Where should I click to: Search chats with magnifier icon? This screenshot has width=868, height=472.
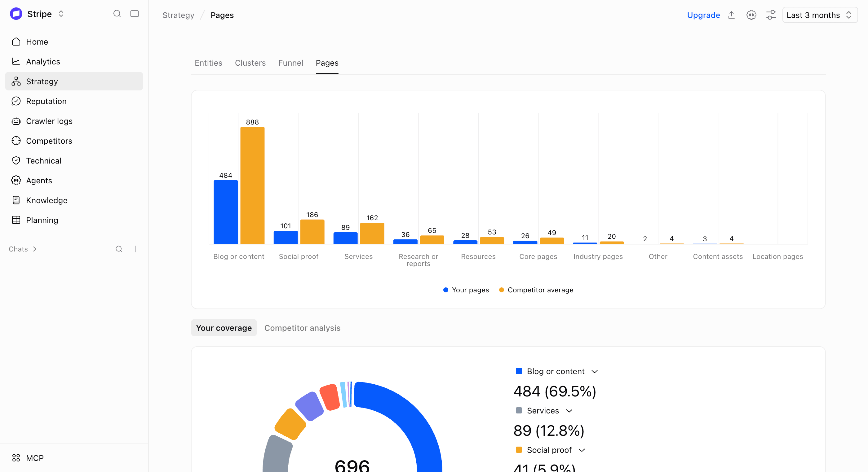[x=119, y=249]
